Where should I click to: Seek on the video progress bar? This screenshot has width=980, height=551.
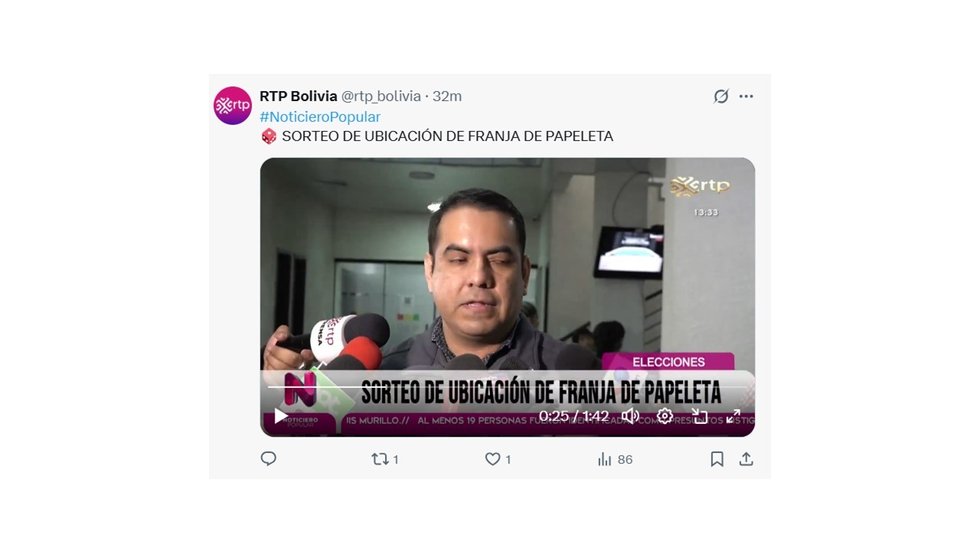click(x=507, y=387)
